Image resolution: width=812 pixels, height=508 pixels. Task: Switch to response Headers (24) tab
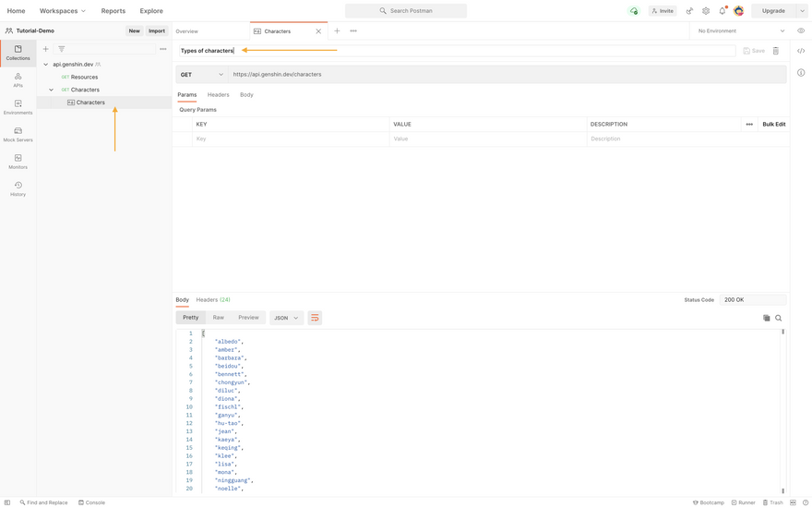213,299
